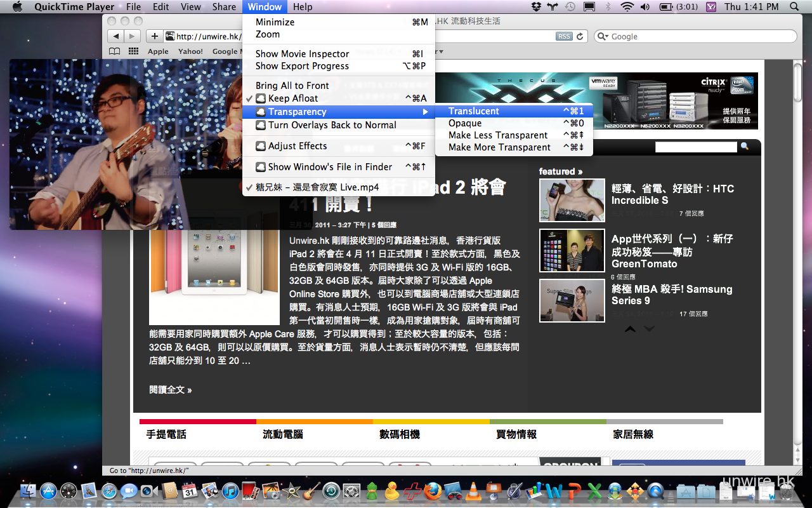Open the Safari bookmarks book icon

(x=114, y=51)
